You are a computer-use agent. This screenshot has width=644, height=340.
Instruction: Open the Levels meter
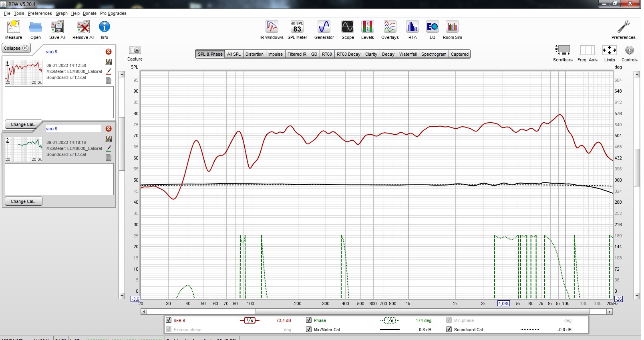click(x=368, y=27)
